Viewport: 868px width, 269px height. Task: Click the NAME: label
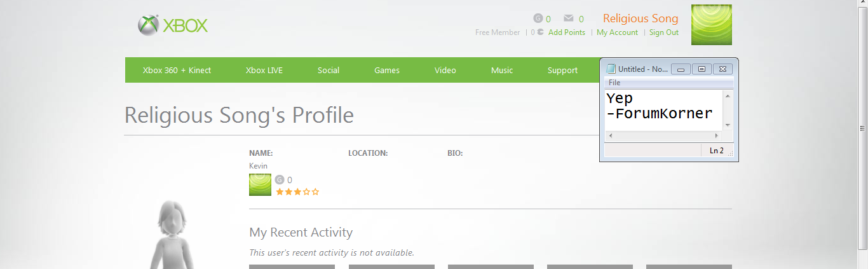261,153
